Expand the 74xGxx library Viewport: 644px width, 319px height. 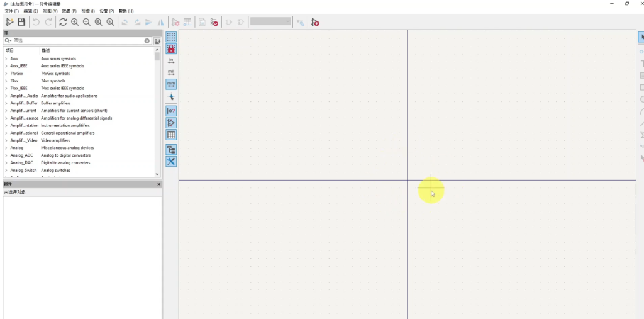coord(6,74)
